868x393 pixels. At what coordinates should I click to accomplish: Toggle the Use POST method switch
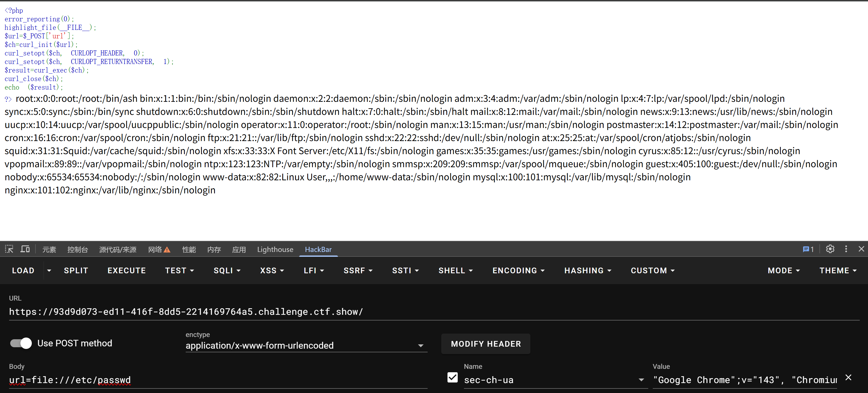[21, 343]
